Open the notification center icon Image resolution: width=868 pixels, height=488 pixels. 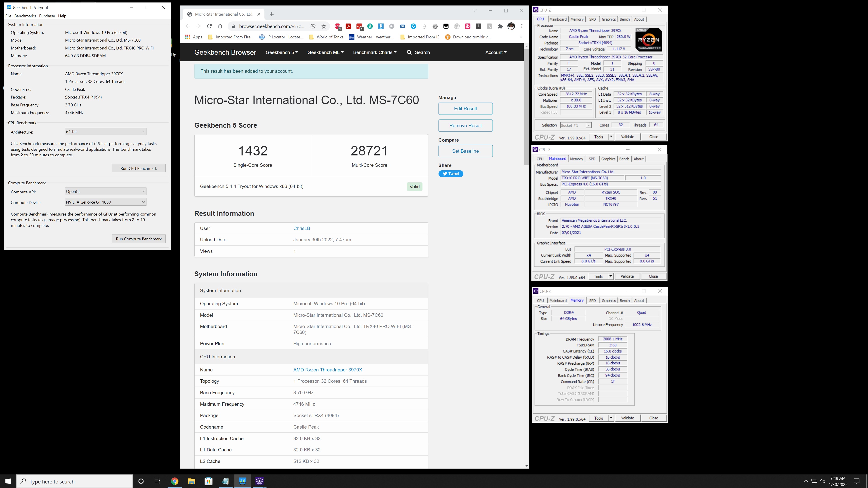[x=856, y=481]
